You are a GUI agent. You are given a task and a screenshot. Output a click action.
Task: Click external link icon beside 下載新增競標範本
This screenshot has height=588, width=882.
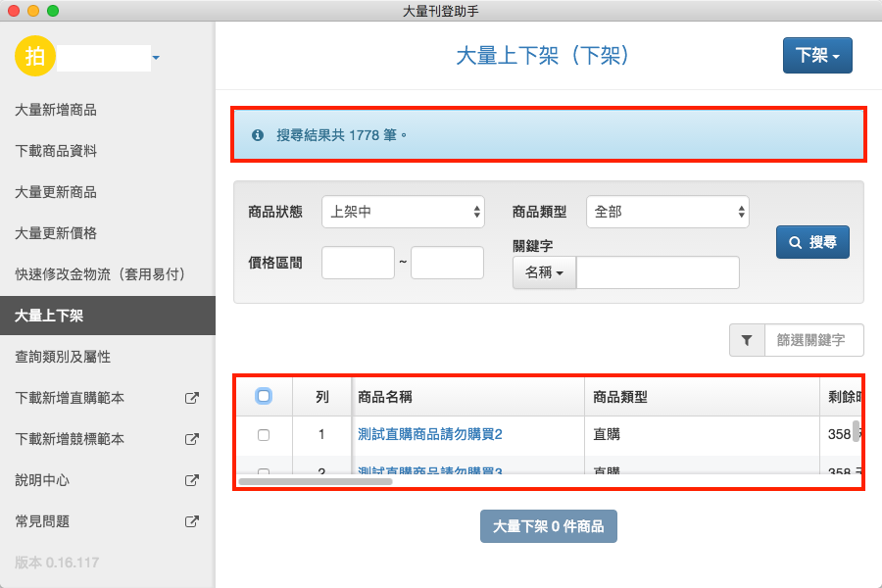coord(192,439)
